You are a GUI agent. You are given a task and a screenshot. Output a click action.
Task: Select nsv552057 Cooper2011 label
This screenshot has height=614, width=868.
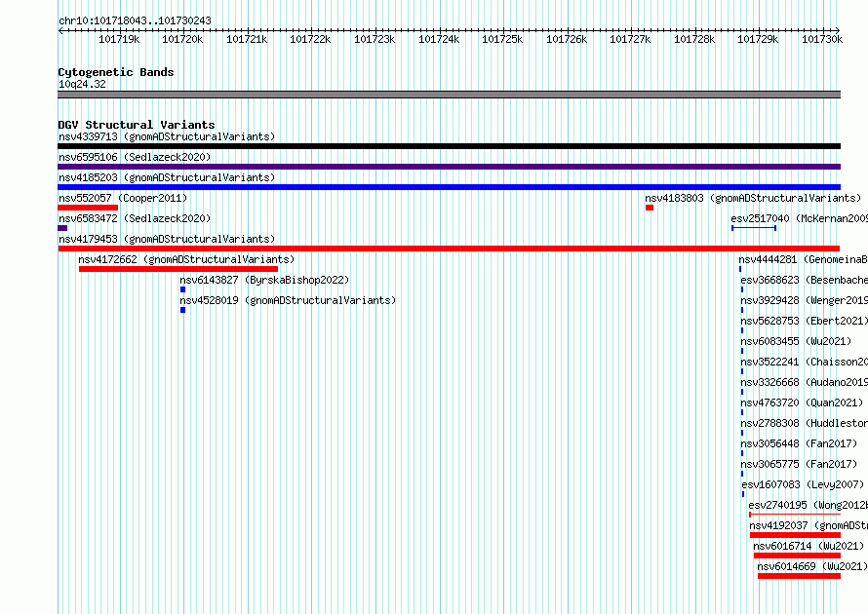click(123, 198)
